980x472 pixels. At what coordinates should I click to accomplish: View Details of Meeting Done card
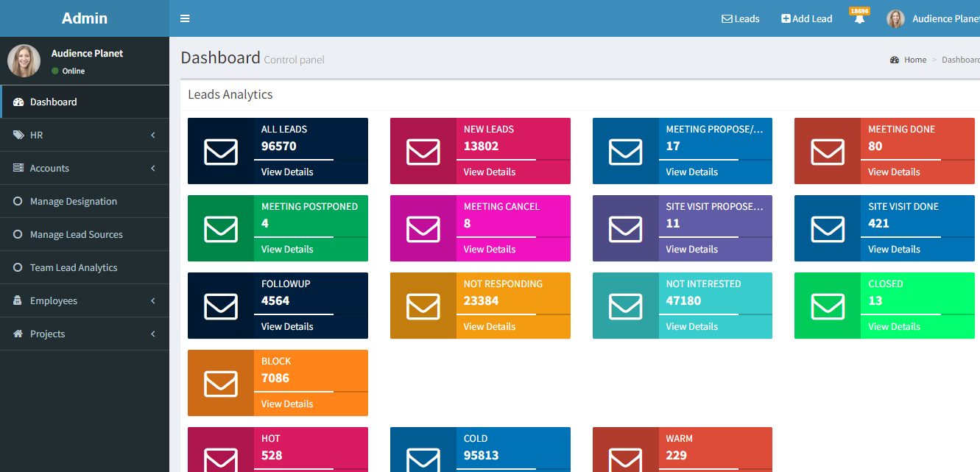click(x=894, y=172)
